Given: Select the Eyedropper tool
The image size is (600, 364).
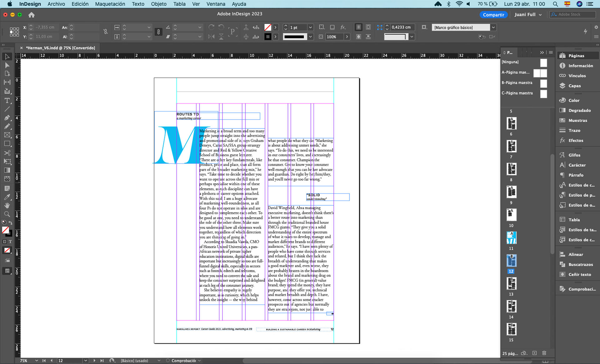Looking at the screenshot, I should (x=7, y=197).
